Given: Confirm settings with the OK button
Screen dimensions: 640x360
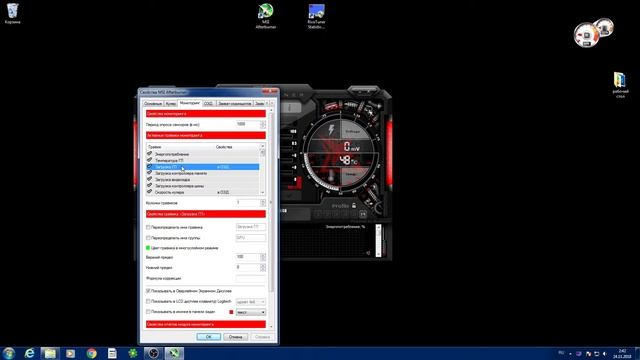Looking at the screenshot, I should click(x=209, y=337).
